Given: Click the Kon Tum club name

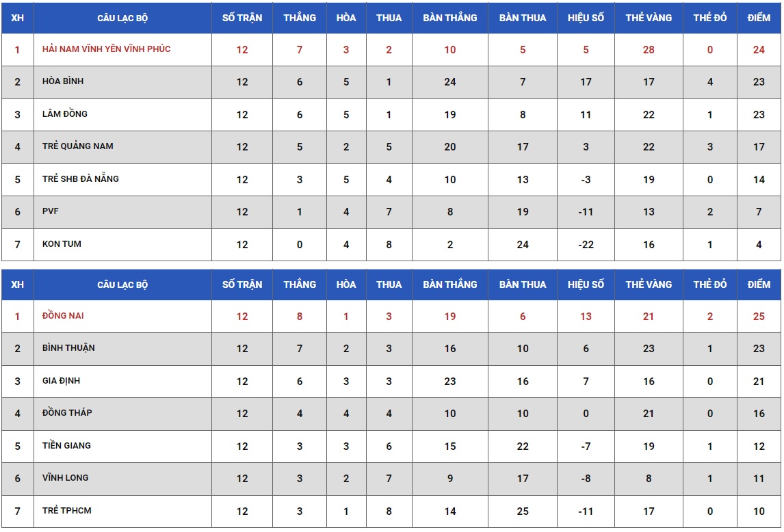Looking at the screenshot, I should [x=62, y=244].
